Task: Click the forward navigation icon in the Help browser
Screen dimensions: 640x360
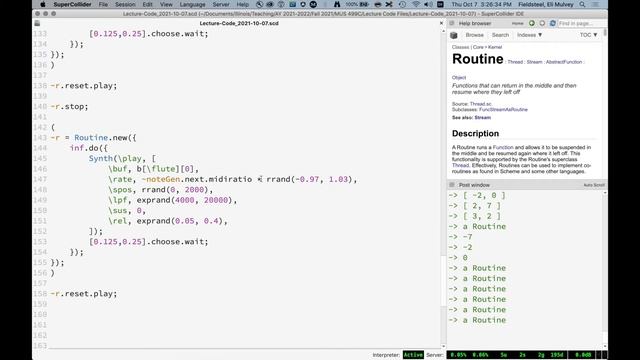Action: [x=542, y=23]
